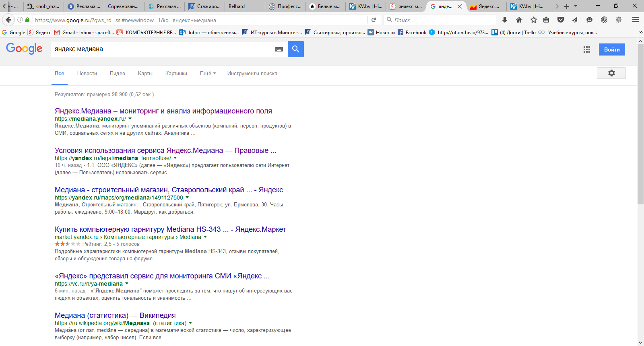Viewport: 644px width, 346px height.
Task: Select the Все search tab
Action: (x=60, y=74)
